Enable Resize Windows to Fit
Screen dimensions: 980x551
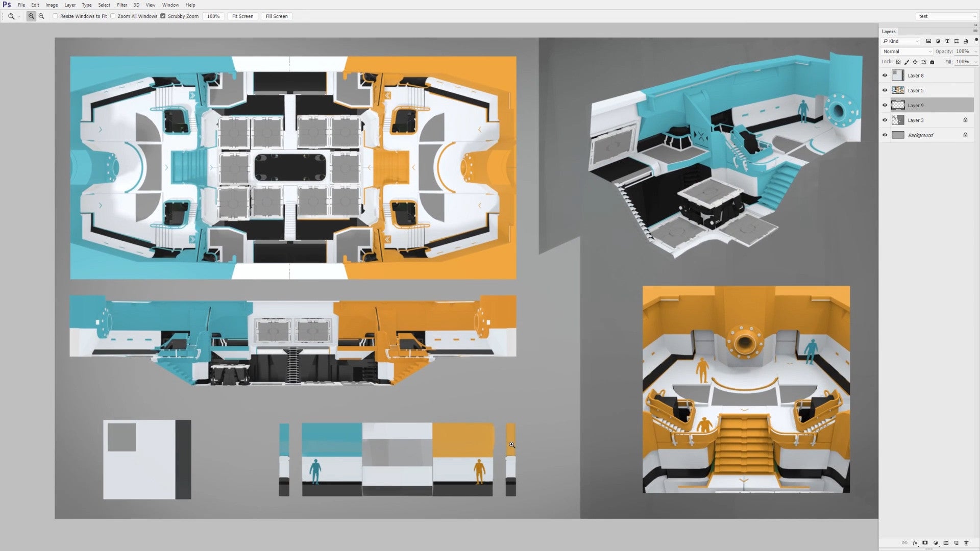[55, 16]
